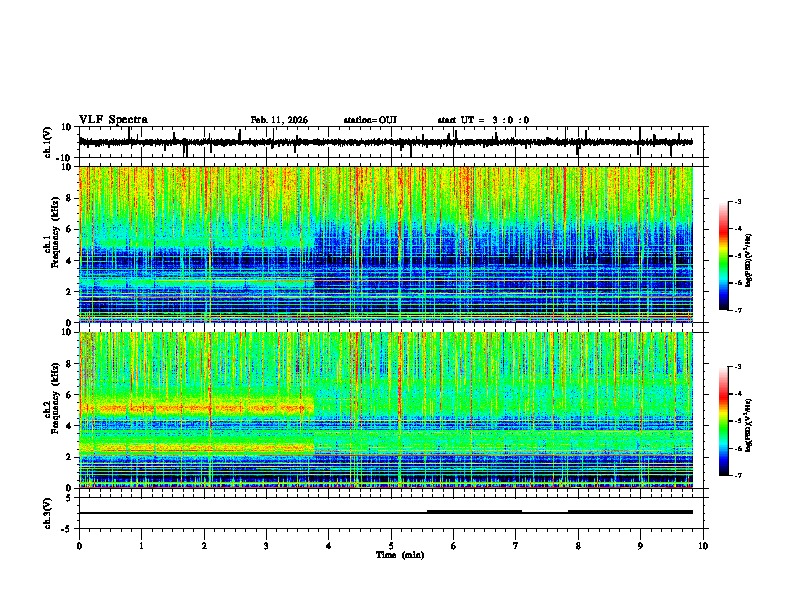
Task: Click the 'VLF Spectra' plot title
Action: point(113,120)
